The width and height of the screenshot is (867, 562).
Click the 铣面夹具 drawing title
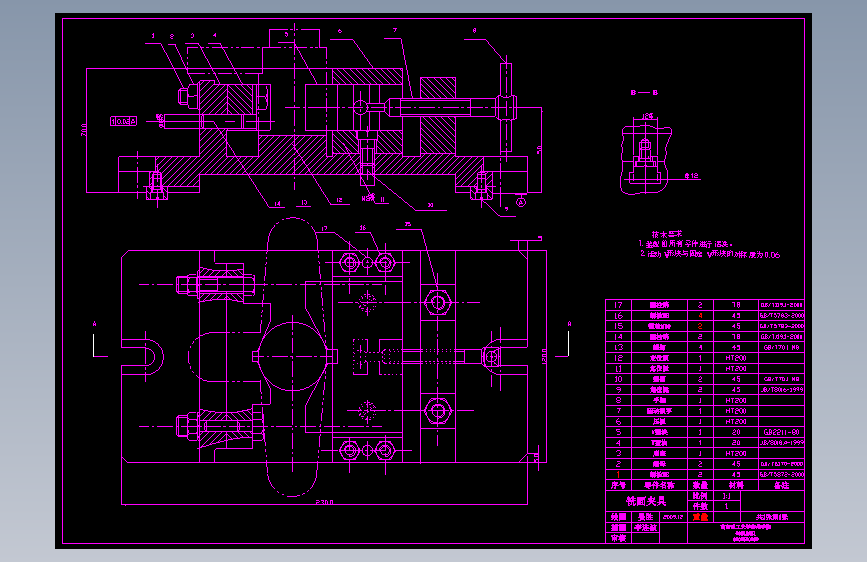coord(646,501)
